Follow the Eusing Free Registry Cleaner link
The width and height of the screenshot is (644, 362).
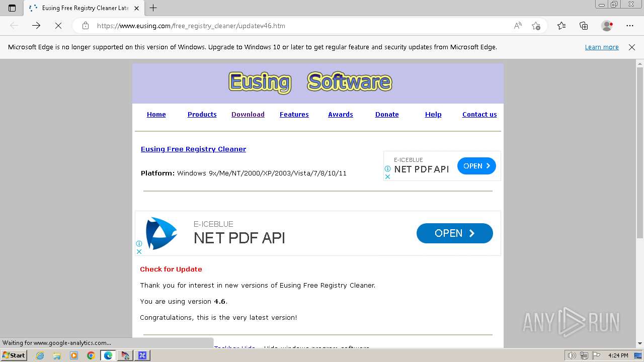193,149
